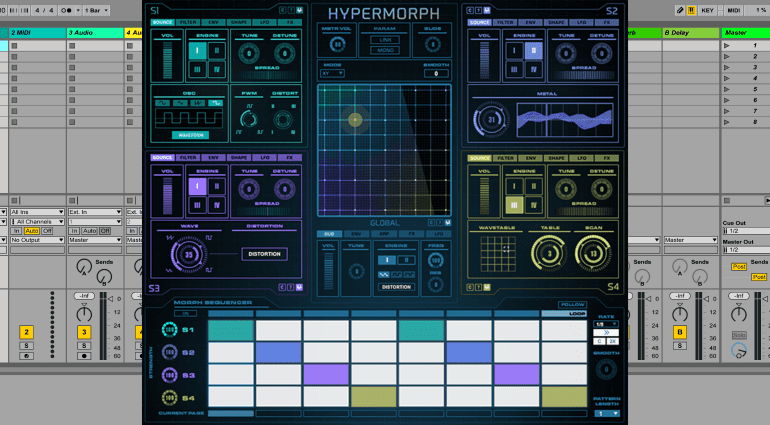Open the Mode XY dropdown
Viewport: 770px width, 425px height.
coord(332,73)
